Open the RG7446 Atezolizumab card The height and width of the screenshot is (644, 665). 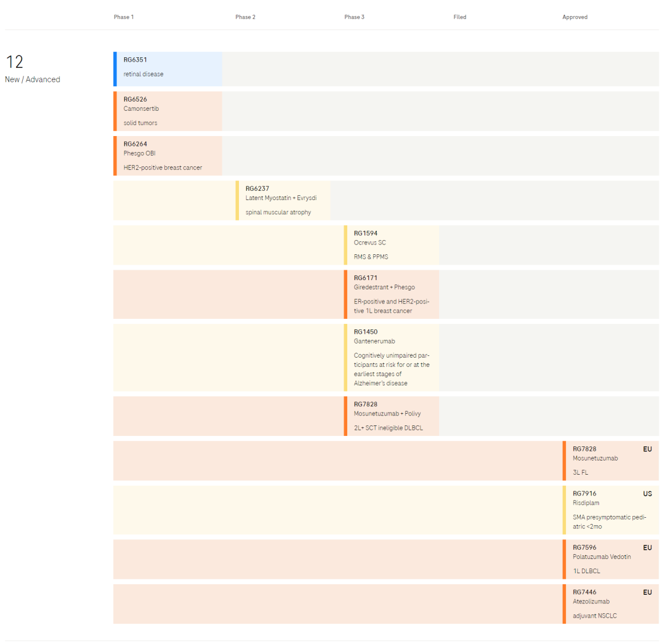tap(611, 604)
